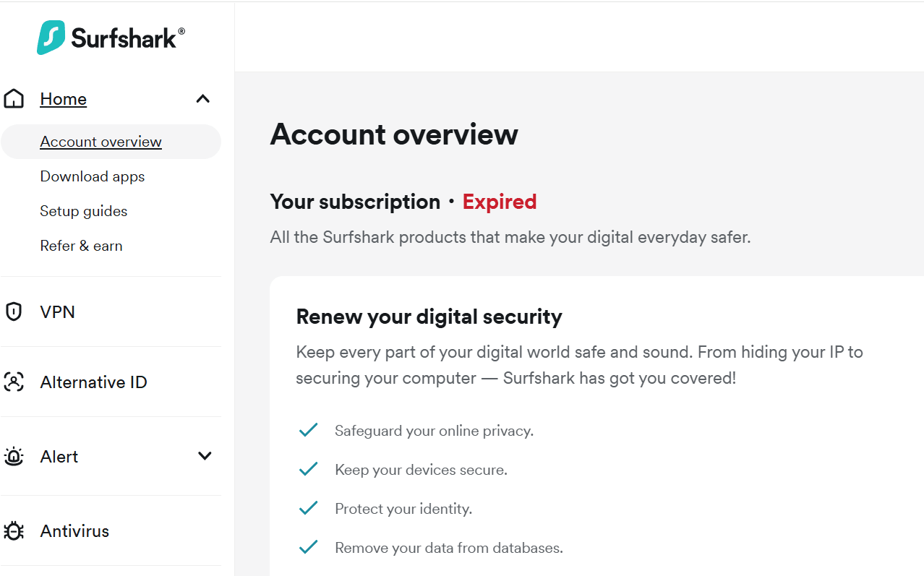Click the Renew your digital security heading
The height and width of the screenshot is (576, 924).
[x=429, y=316]
